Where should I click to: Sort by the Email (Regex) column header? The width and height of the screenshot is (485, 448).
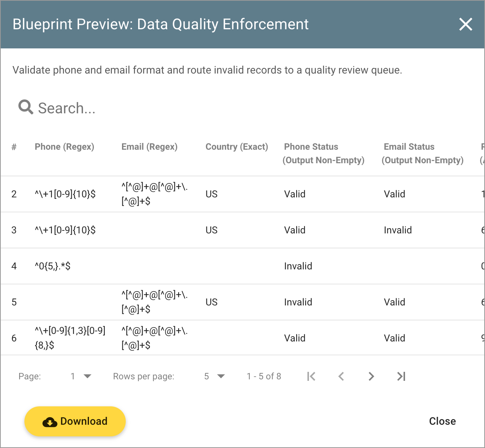tap(149, 147)
